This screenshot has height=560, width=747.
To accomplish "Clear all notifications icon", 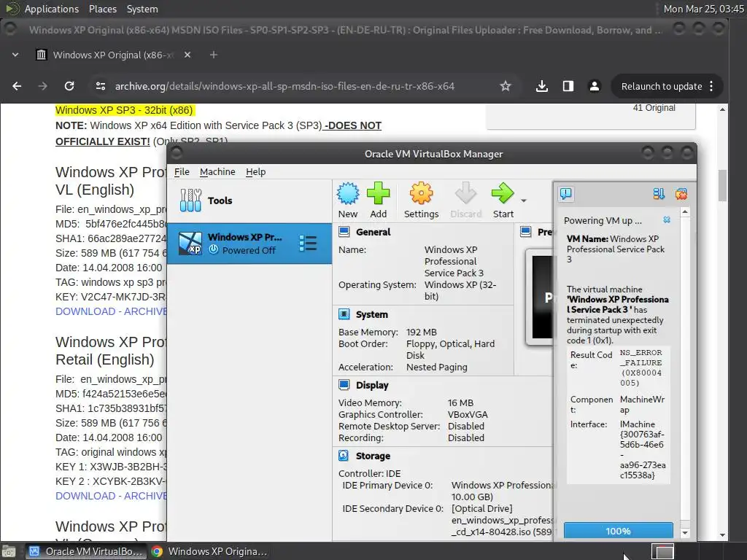I will (x=681, y=194).
